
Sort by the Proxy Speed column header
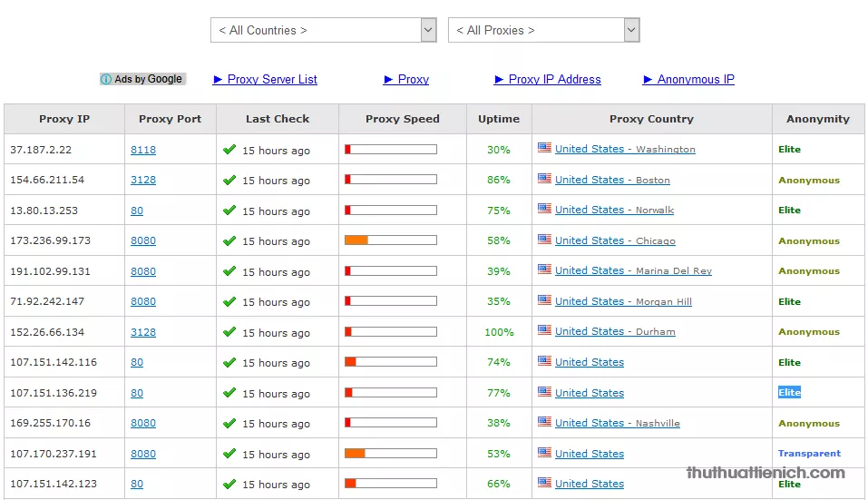(x=402, y=119)
